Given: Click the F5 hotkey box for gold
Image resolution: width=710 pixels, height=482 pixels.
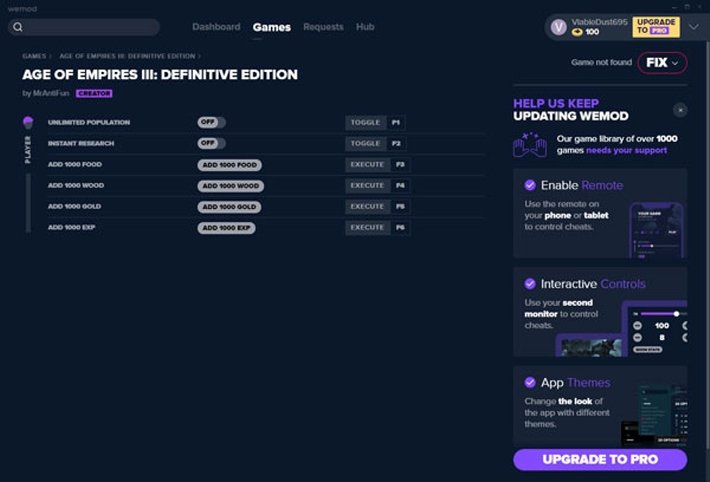Looking at the screenshot, I should click(400, 206).
